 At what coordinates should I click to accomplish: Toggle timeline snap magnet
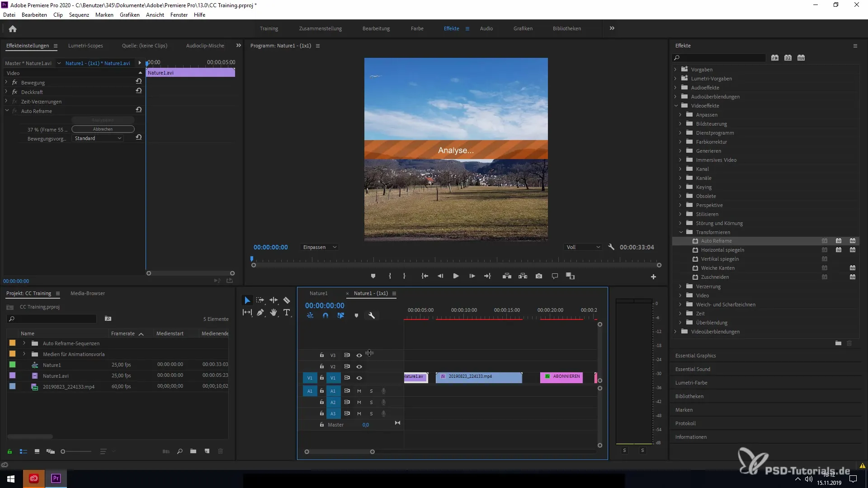[325, 316]
